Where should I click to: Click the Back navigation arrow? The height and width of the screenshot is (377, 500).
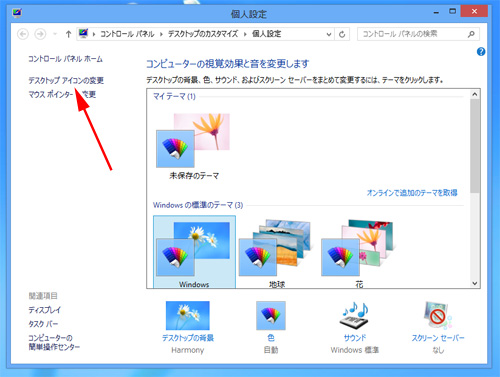coord(23,34)
